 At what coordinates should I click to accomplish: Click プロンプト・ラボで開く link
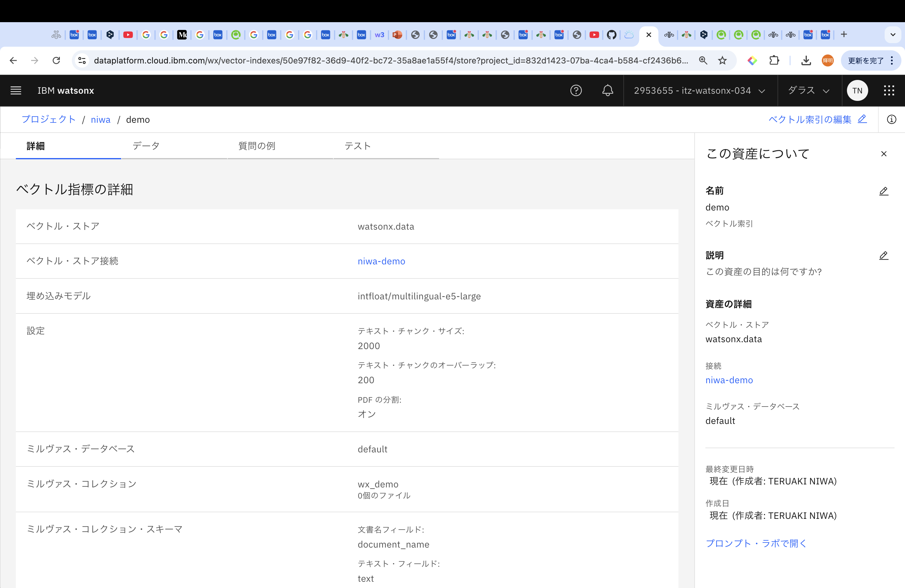click(x=756, y=543)
